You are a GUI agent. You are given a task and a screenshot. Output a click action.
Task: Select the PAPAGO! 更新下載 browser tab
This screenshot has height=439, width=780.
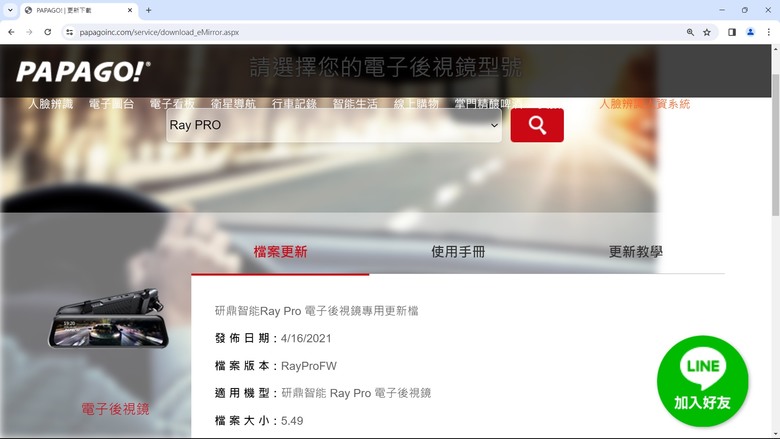(79, 10)
